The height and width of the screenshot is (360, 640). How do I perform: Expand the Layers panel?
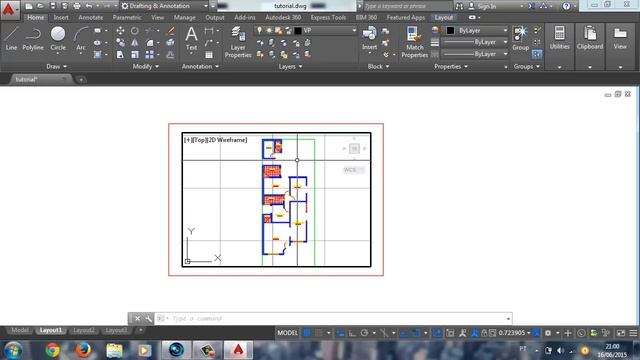point(290,67)
